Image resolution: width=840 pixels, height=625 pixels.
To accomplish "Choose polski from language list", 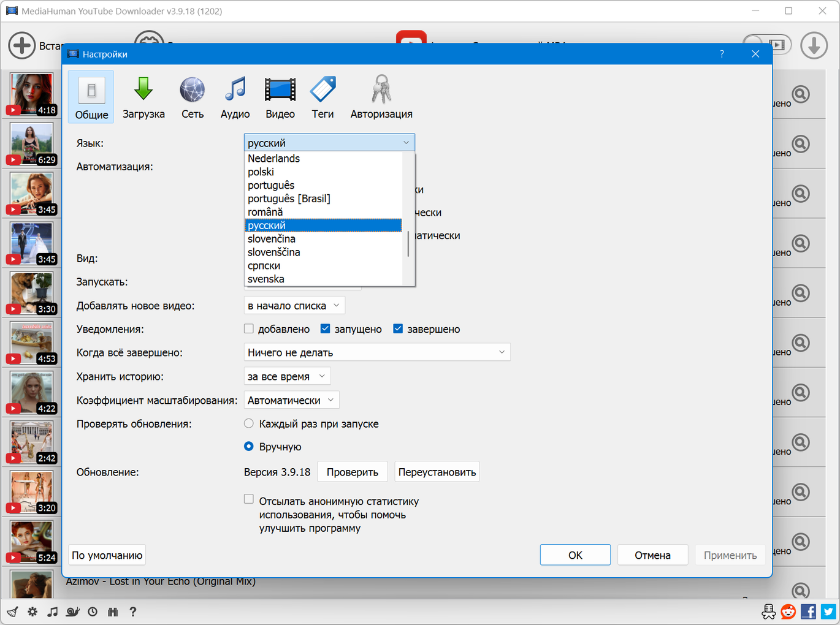I will tap(261, 172).
